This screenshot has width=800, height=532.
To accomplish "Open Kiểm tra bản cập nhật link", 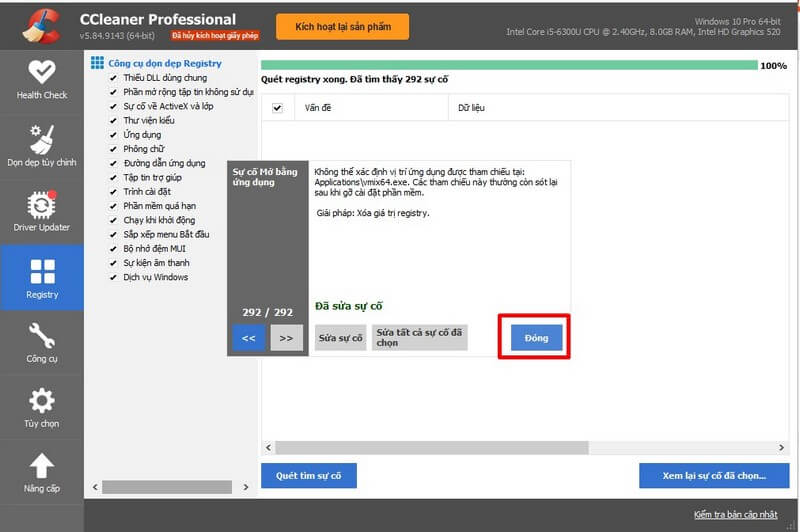I will [x=735, y=514].
